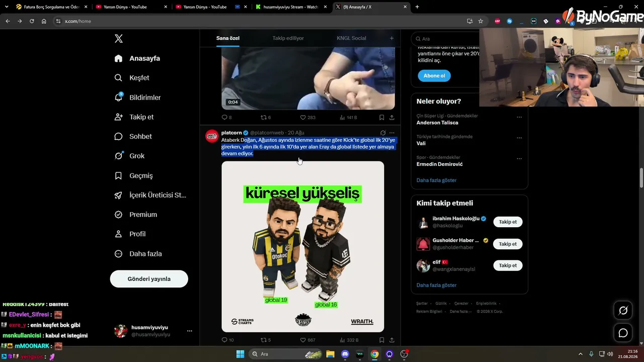
Task: Switch to the Takip ediliyor tab
Action: tap(288, 38)
